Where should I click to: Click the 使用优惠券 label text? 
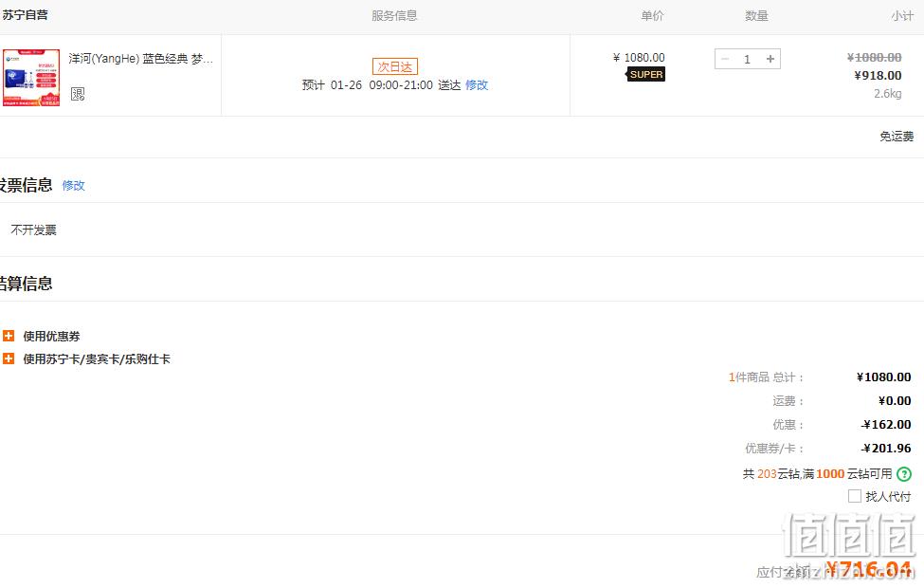51,336
